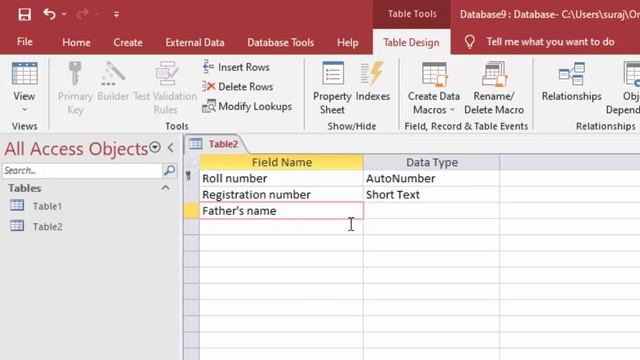Open the File menu
Viewport: 640px width, 360px height.
[x=24, y=42]
